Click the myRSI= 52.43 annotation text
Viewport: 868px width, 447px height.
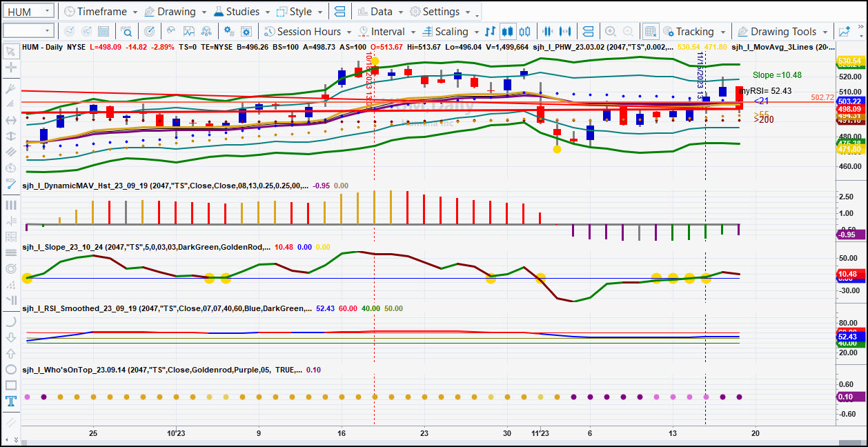765,90
